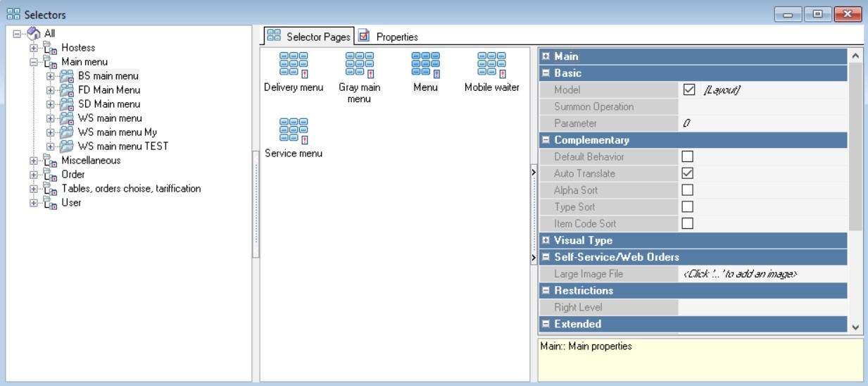This screenshot has height=386, width=868.
Task: Select the Service menu page icon
Action: coord(293,130)
